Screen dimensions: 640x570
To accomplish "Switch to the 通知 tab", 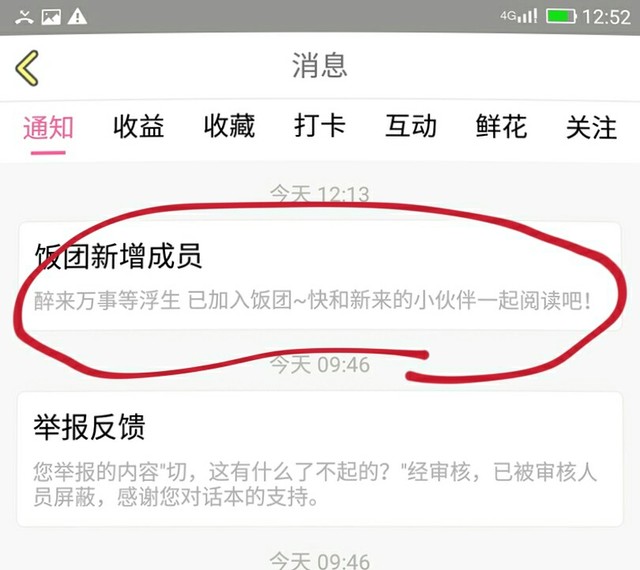I will tap(48, 127).
